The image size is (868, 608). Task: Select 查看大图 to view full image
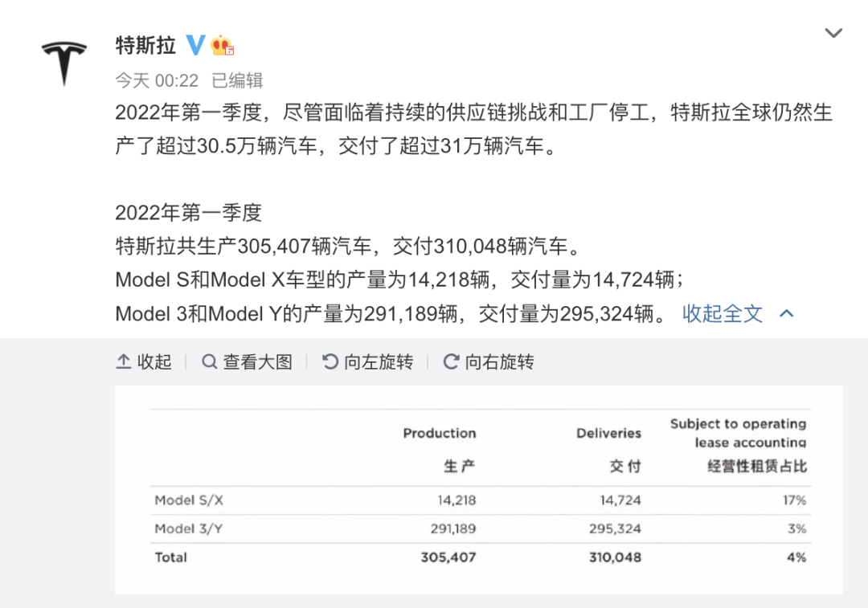pyautogui.click(x=257, y=362)
